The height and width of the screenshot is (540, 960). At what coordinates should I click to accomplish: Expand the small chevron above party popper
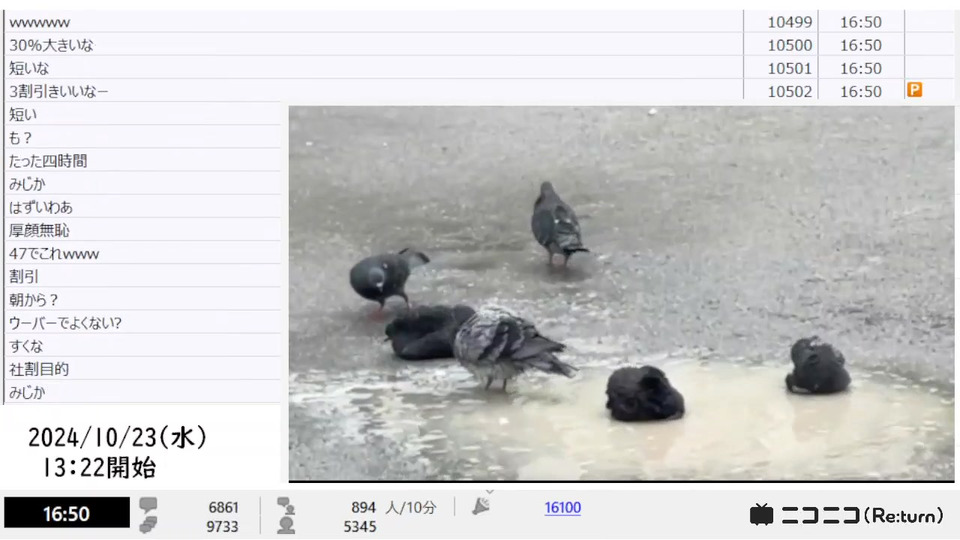pyautogui.click(x=489, y=492)
